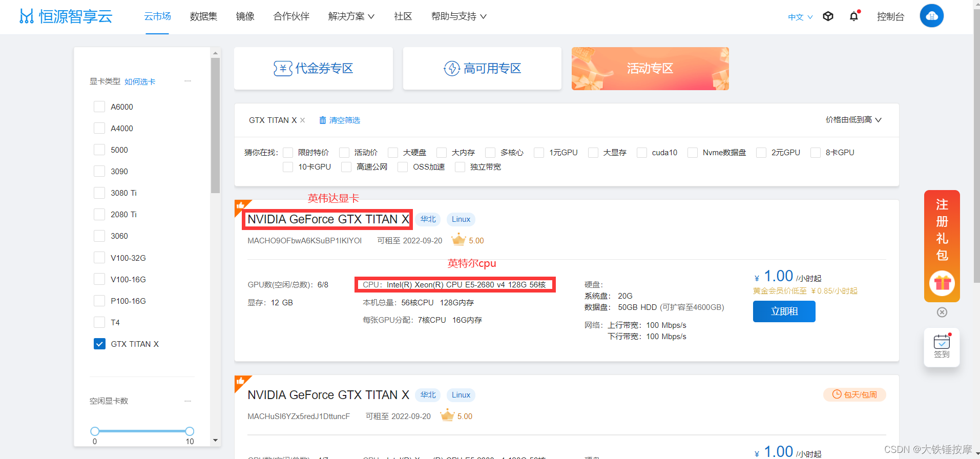Check the 独立带宽 quick filter
Screen dimensions: 980x459
(x=460, y=167)
